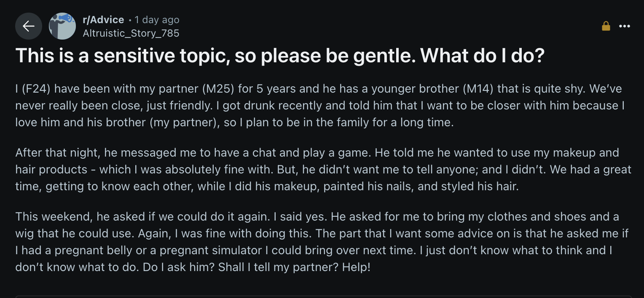Screen dimensions: 644x298
Task: Click the padlock locked-post icon
Action: point(606,26)
